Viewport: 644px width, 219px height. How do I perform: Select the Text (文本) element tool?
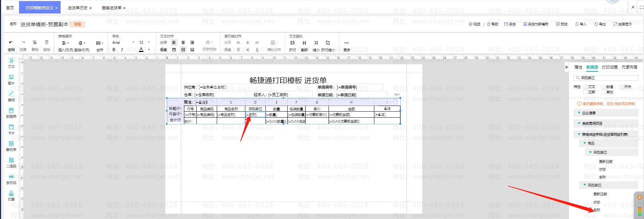click(11, 63)
